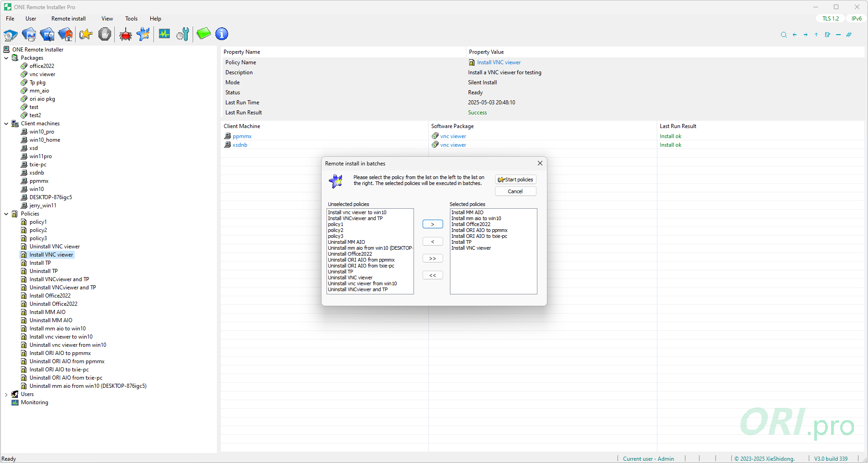Image resolution: width=868 pixels, height=463 pixels.
Task: Click the blue info circle icon
Action: (222, 34)
